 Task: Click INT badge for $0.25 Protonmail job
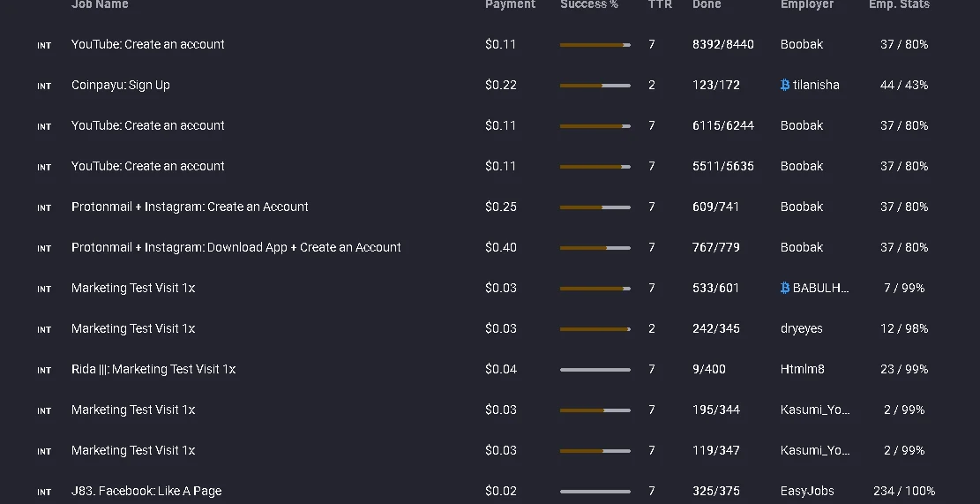44,208
